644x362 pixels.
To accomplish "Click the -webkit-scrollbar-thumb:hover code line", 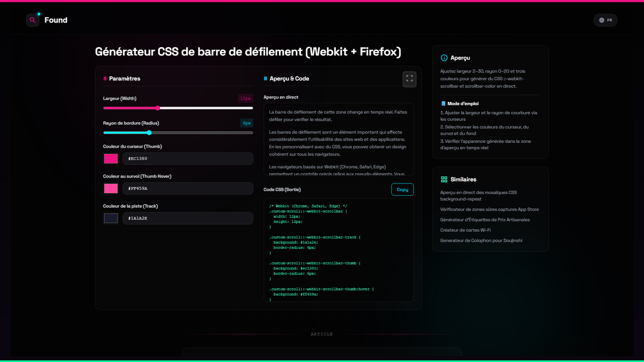I will pos(321,289).
